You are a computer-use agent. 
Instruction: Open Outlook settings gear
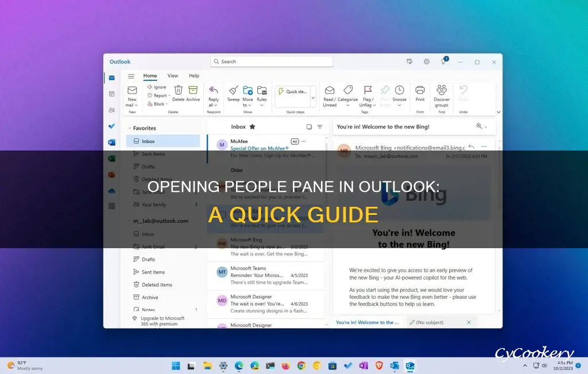(427, 61)
